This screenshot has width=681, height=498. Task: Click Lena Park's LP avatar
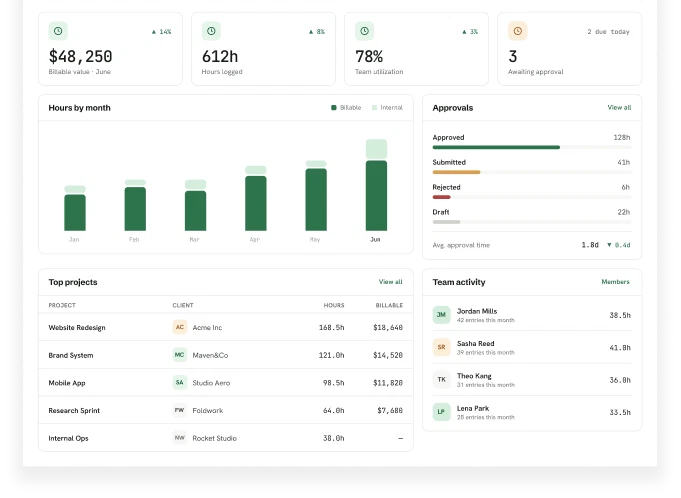tap(441, 412)
